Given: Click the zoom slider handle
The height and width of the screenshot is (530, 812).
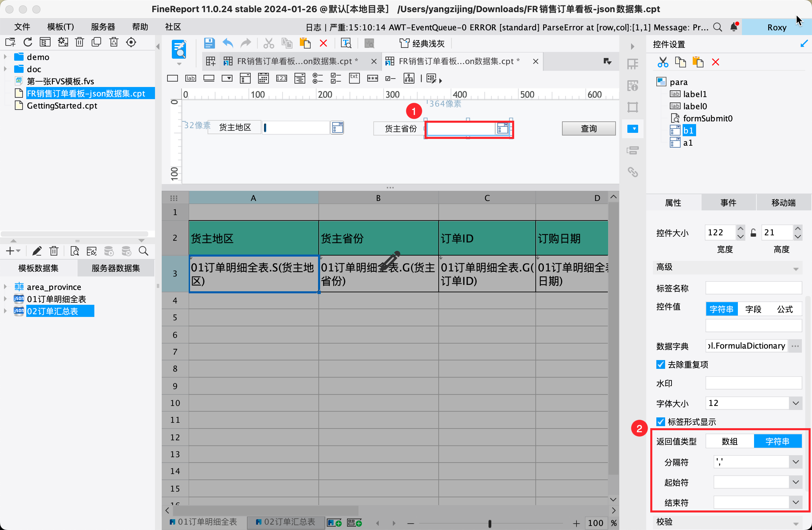Looking at the screenshot, I should [490, 523].
